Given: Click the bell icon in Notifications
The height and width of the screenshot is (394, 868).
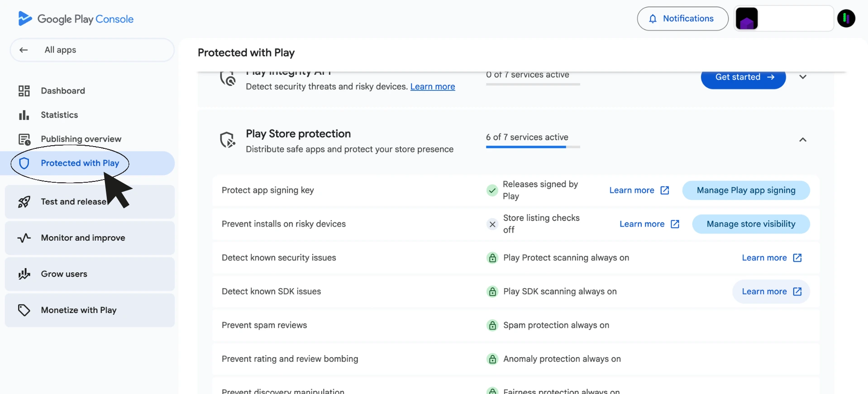Looking at the screenshot, I should 653,19.
